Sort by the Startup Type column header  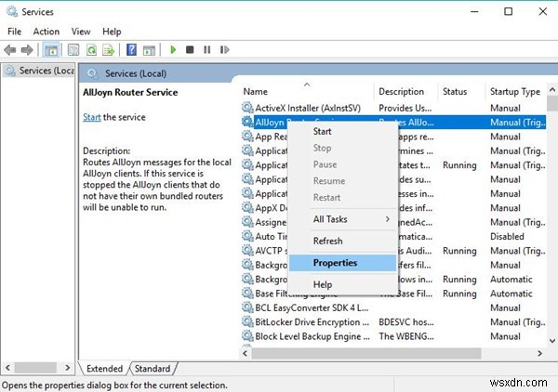(515, 92)
